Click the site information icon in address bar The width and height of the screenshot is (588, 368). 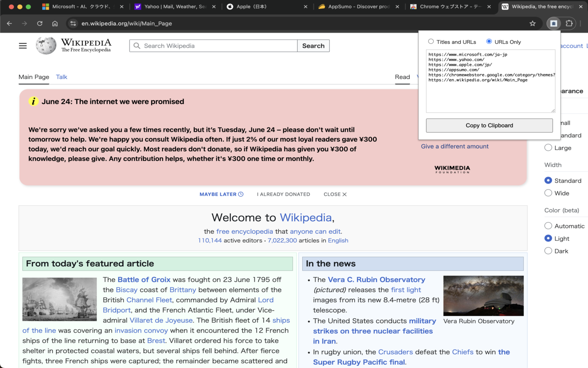pos(73,23)
